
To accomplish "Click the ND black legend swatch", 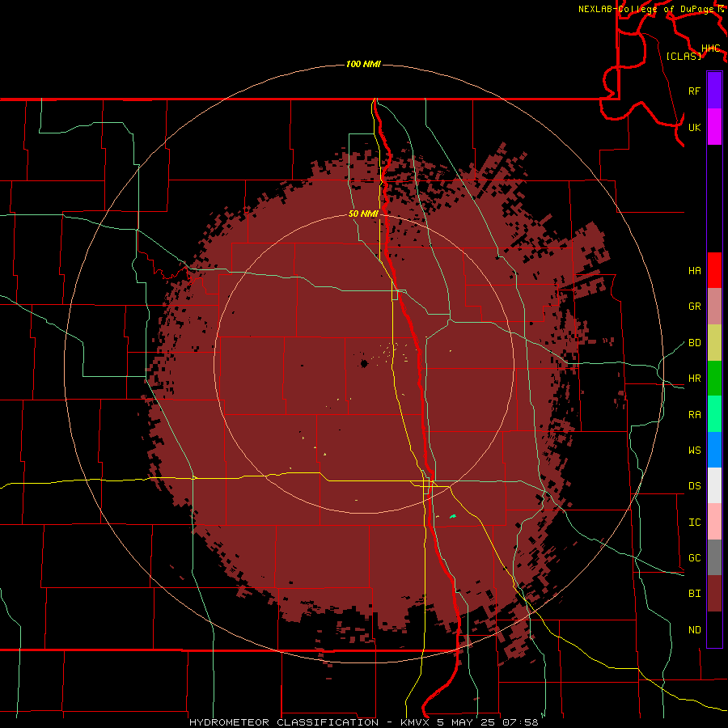I will pyautogui.click(x=714, y=629).
